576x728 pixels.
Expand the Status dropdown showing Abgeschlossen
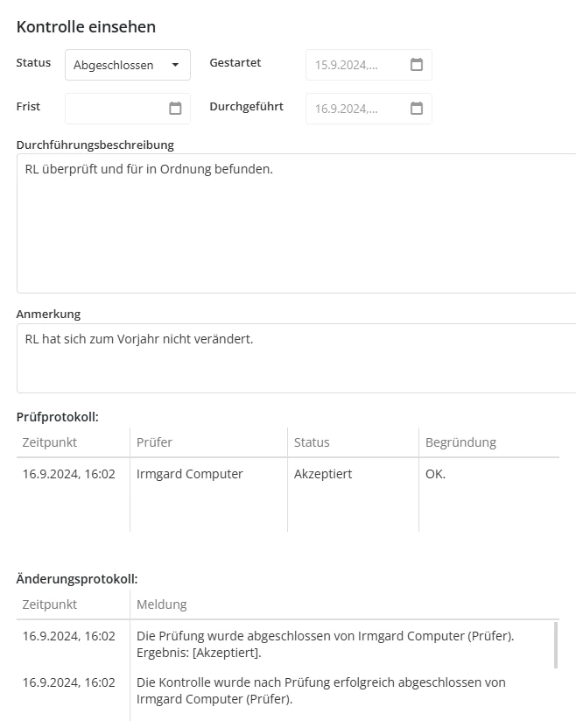coord(128,65)
